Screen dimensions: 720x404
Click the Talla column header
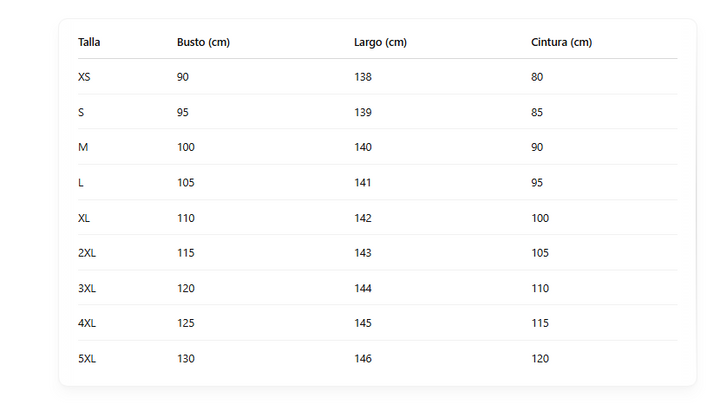tap(89, 42)
